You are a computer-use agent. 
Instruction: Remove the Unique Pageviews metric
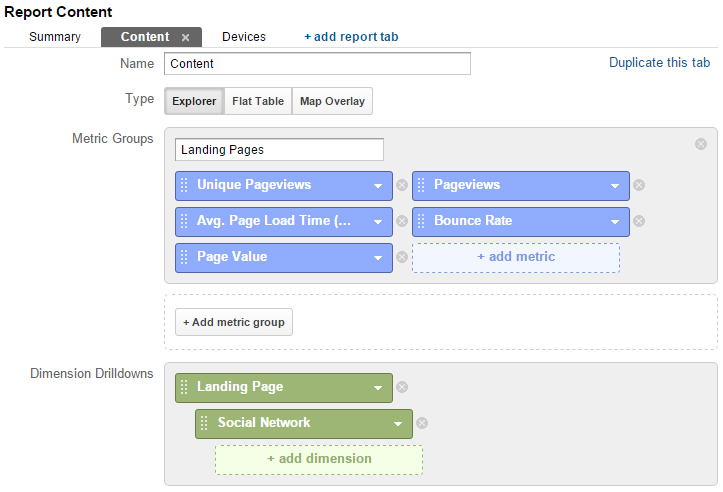(402, 185)
